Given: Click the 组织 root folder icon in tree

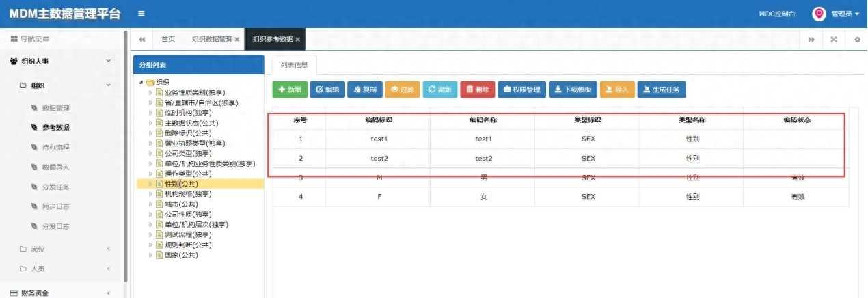Looking at the screenshot, I should coord(150,83).
